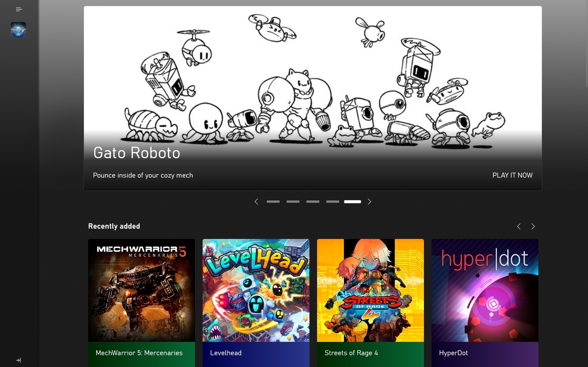Select the Streets of Rage 4 title label
Image resolution: width=588 pixels, height=367 pixels.
[x=351, y=353]
